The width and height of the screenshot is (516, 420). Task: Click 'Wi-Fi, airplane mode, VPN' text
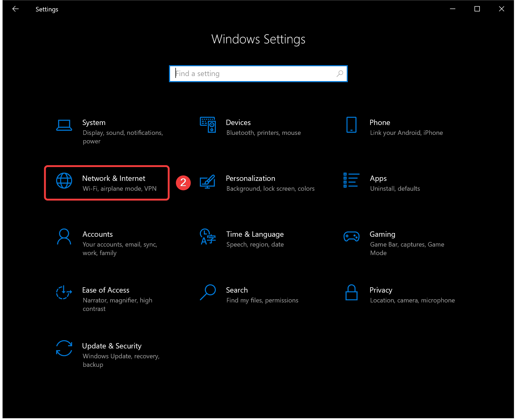click(x=119, y=189)
